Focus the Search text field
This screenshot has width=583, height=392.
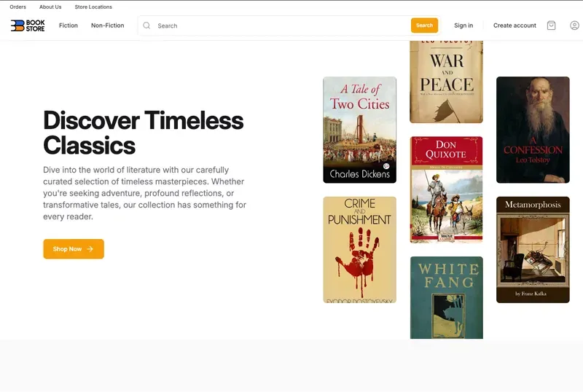click(281, 26)
